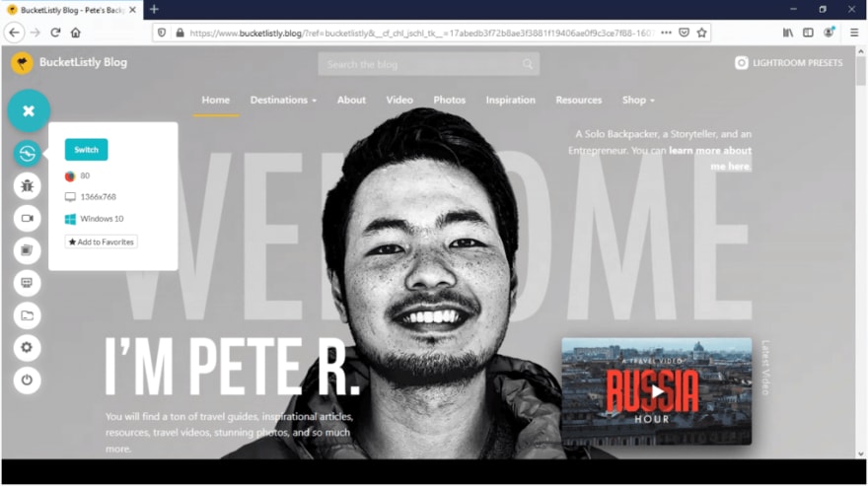Open a new browser tab
This screenshot has height=486, width=868.
click(155, 10)
